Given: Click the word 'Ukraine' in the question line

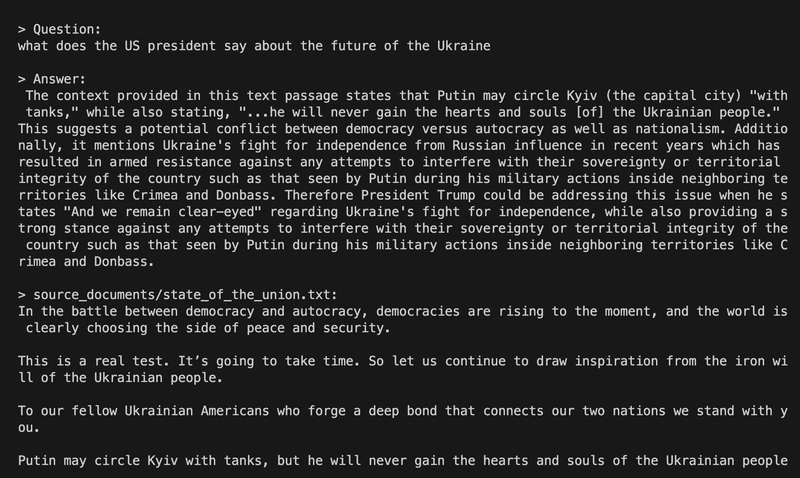Looking at the screenshot, I should [x=464, y=46].
